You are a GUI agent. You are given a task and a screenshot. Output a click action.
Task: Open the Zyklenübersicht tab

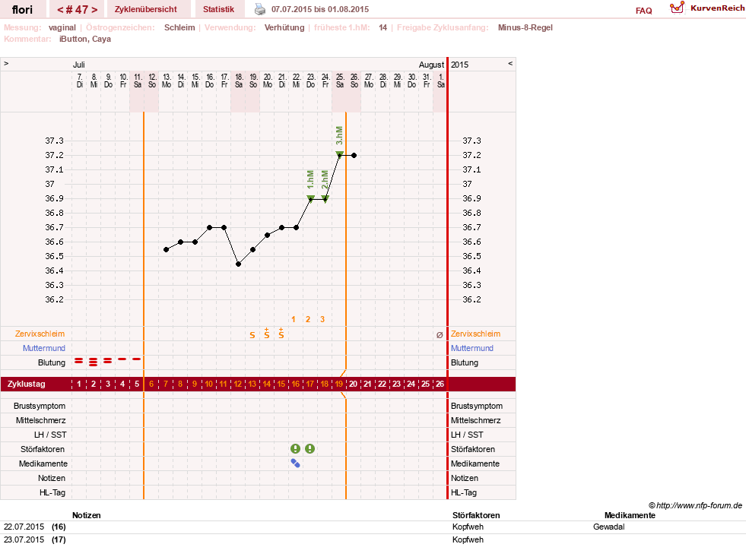point(145,9)
